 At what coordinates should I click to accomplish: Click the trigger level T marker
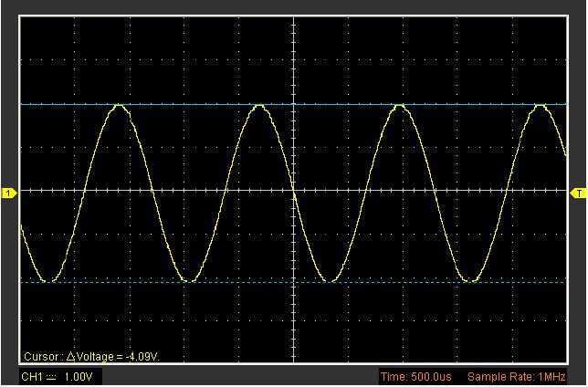[578, 193]
